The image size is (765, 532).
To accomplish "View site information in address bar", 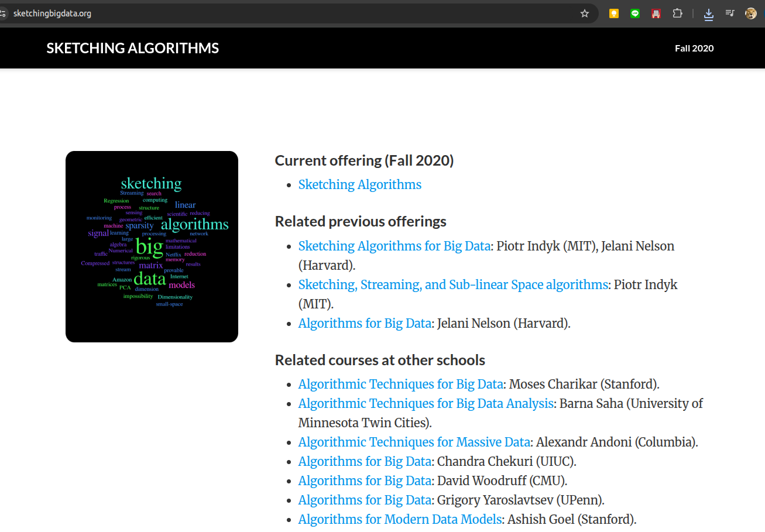I will [3, 13].
